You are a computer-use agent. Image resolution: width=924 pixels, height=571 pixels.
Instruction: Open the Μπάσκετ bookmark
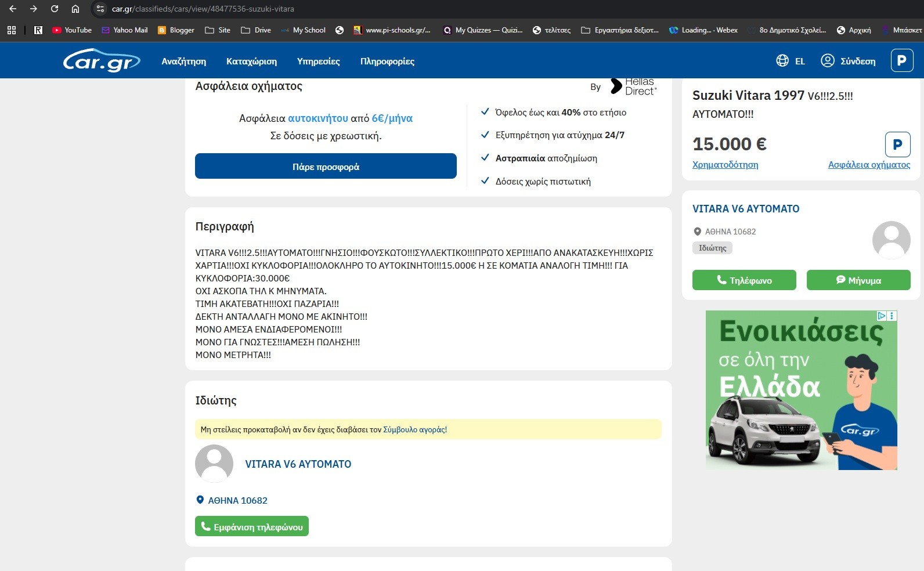pos(902,30)
